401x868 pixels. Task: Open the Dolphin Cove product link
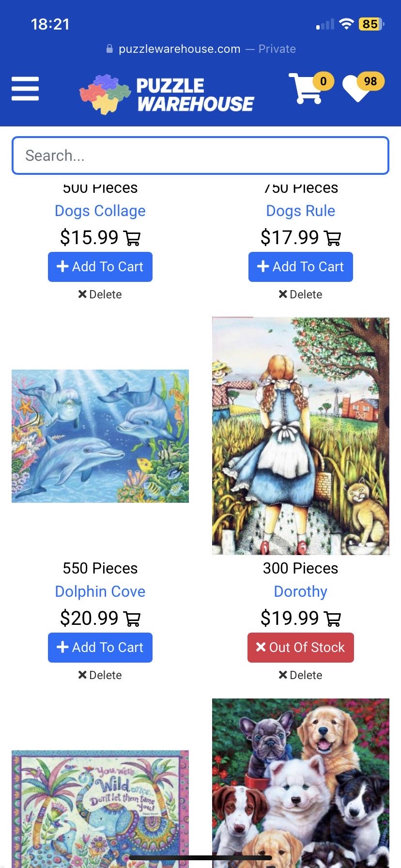100,591
